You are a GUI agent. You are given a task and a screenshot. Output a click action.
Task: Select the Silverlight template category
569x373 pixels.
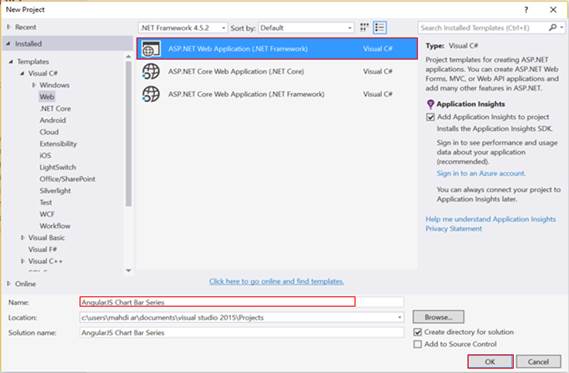click(x=55, y=190)
